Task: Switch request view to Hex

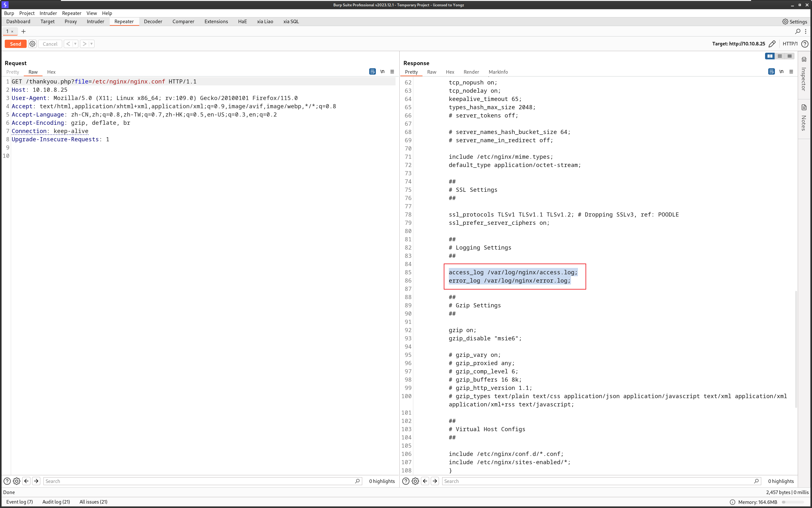Action: coord(51,72)
